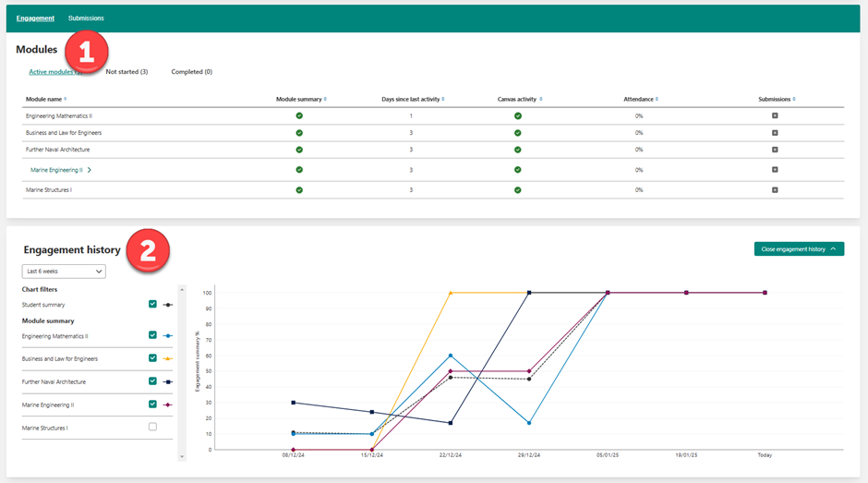Open the Marine Engineering II module link

tap(56, 170)
